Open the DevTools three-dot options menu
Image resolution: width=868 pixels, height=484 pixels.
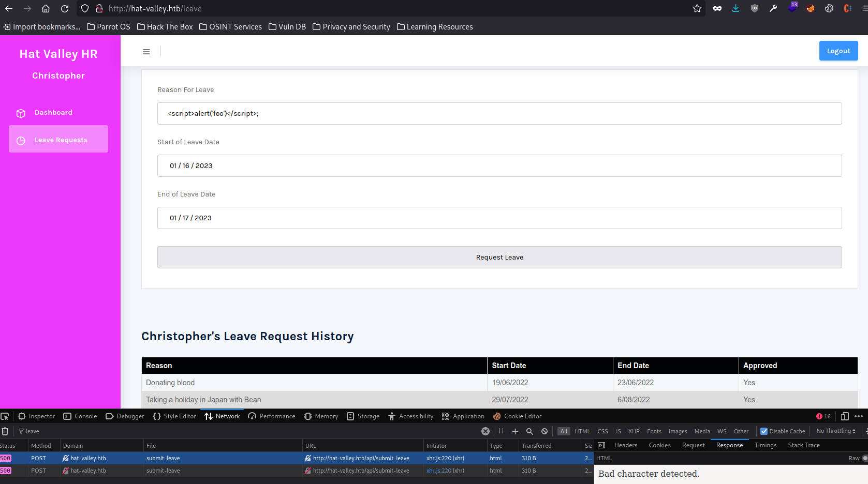pyautogui.click(x=859, y=416)
